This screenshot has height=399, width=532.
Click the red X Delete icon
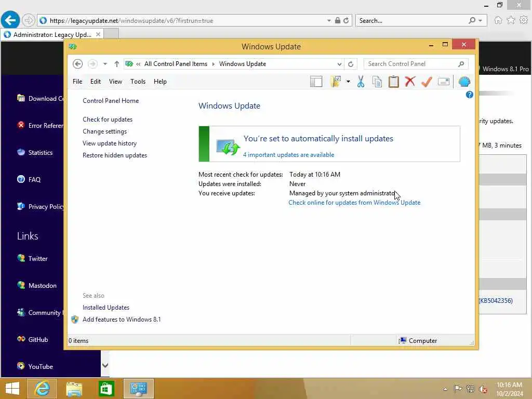pyautogui.click(x=410, y=82)
